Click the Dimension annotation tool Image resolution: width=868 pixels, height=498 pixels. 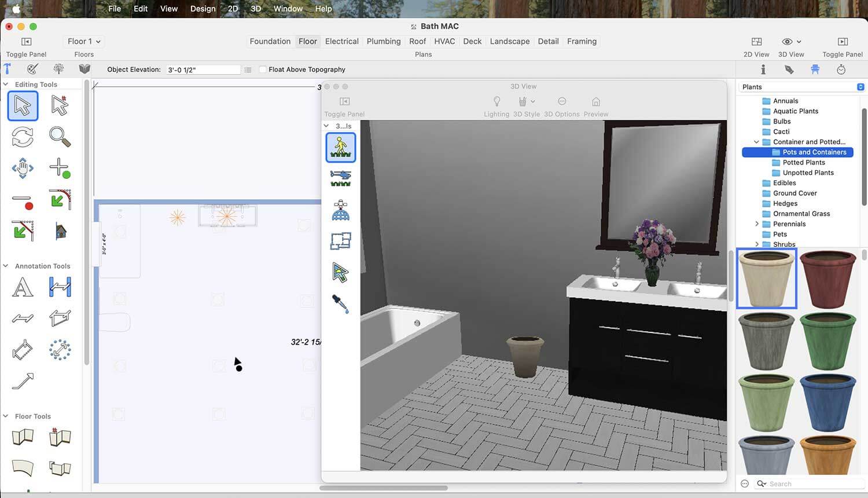pos(60,287)
